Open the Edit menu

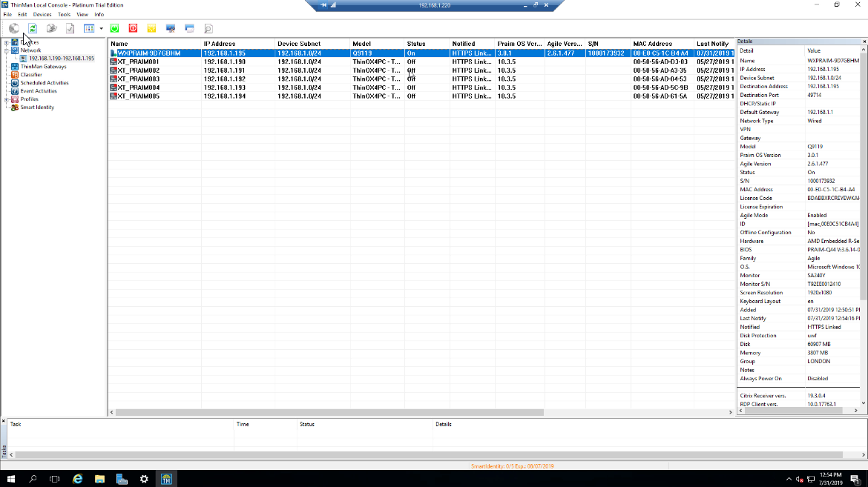(22, 14)
